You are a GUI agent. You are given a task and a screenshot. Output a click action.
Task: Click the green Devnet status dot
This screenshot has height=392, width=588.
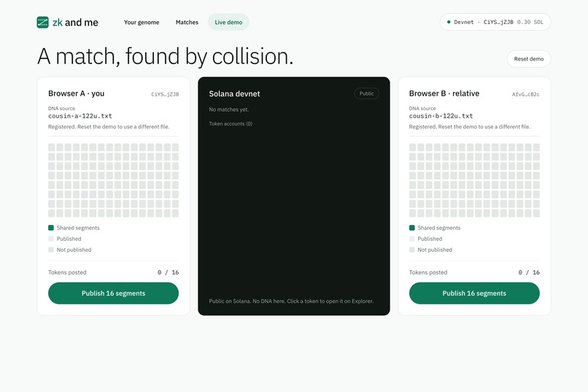pyautogui.click(x=449, y=22)
